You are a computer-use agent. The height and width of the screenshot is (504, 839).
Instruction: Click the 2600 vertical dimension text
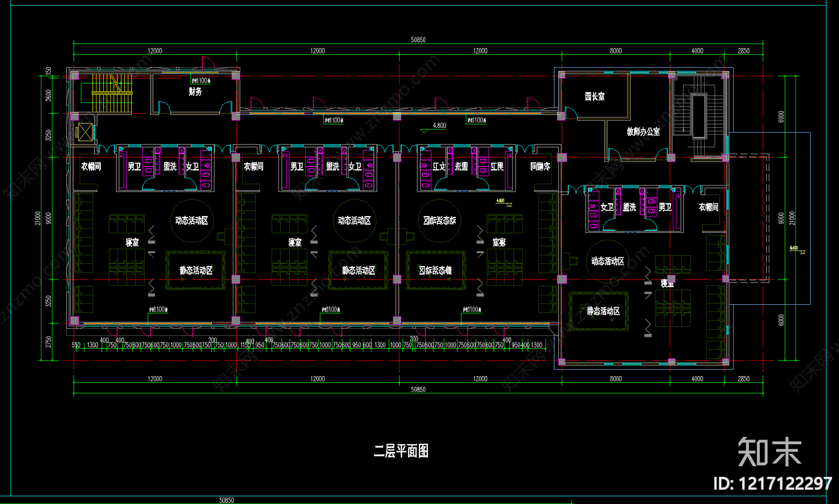[x=49, y=95]
